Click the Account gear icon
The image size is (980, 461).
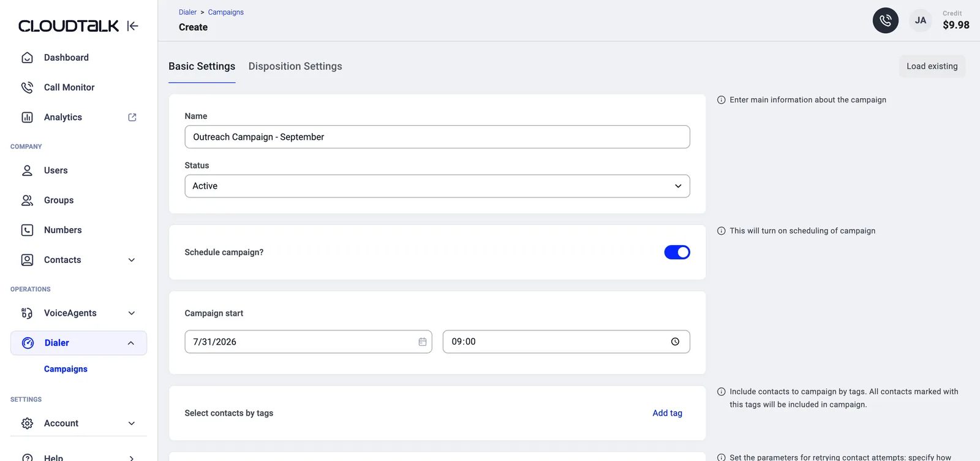pyautogui.click(x=27, y=424)
